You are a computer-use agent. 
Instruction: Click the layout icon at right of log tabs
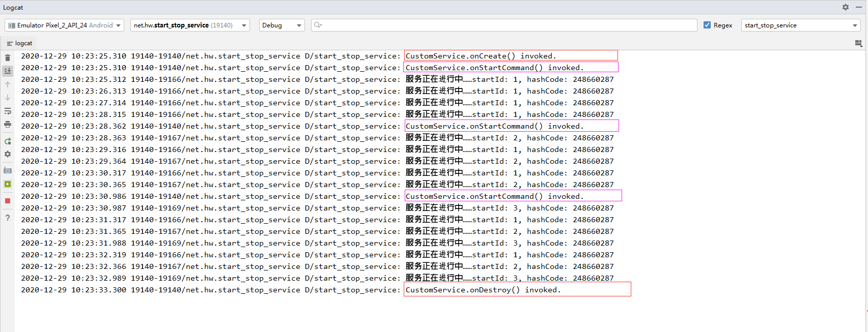pos(859,44)
